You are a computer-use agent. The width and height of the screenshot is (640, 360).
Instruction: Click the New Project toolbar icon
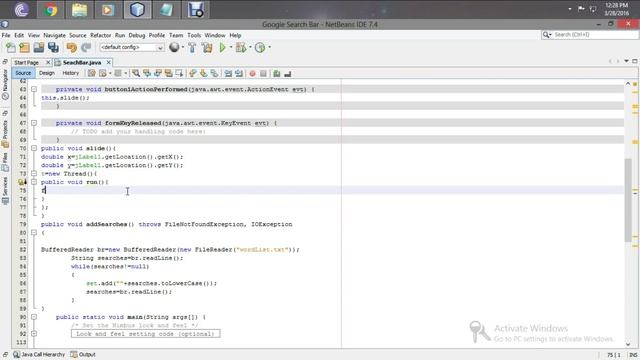pyautogui.click(x=24, y=47)
